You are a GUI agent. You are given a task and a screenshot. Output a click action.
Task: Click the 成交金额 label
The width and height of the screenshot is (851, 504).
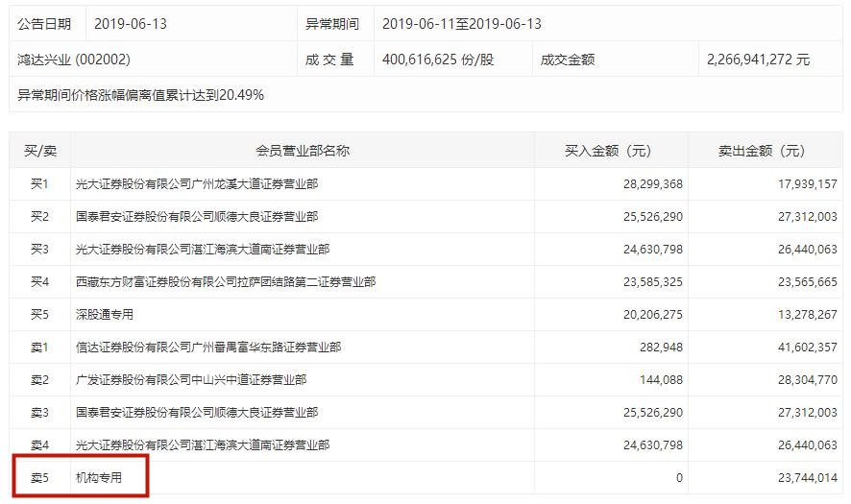coord(568,60)
